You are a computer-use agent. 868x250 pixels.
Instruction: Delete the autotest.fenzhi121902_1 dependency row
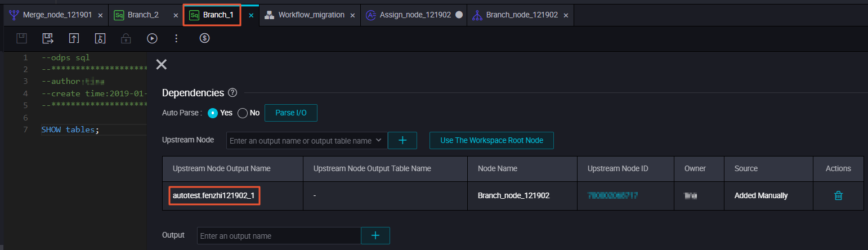coord(838,196)
